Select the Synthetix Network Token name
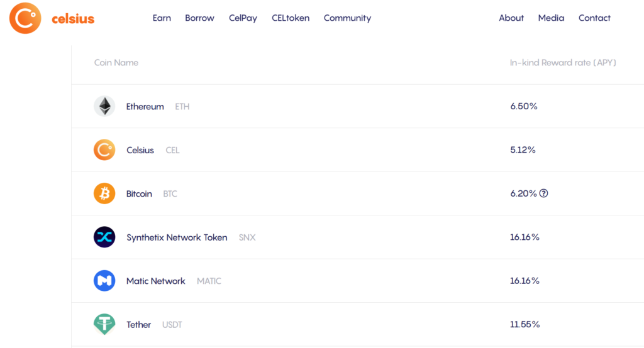Viewport: 644px width, 348px height. 177,237
